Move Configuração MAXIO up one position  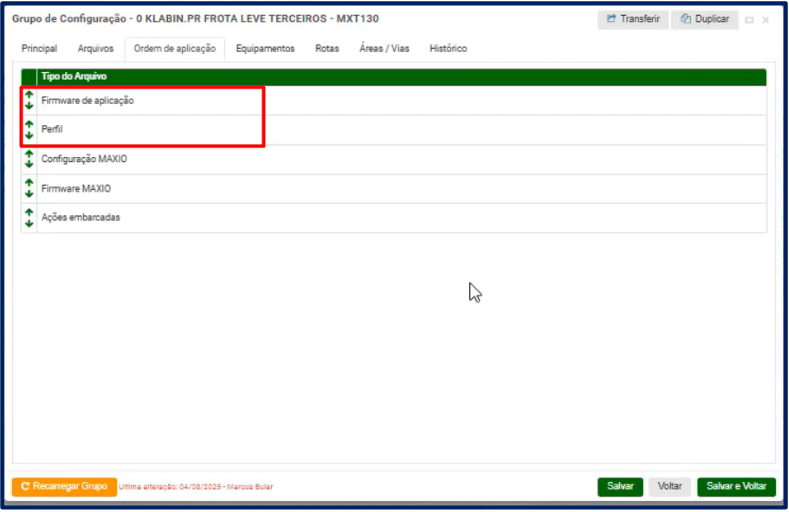point(29,153)
